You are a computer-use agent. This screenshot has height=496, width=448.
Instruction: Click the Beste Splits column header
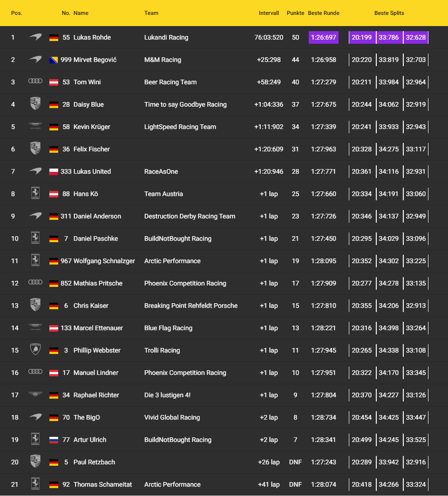click(389, 13)
